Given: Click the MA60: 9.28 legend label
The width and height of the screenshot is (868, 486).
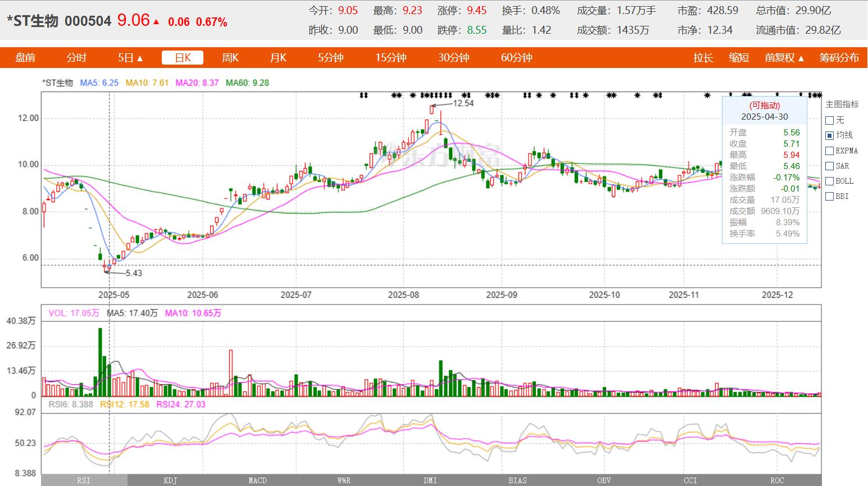Looking at the screenshot, I should pos(247,83).
